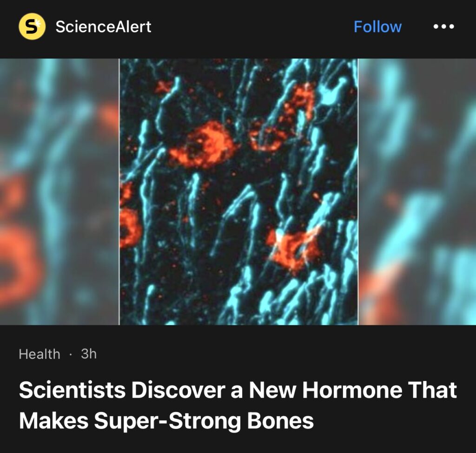Click the blurred right side of the article image
The height and width of the screenshot is (453, 476).
tap(417, 191)
